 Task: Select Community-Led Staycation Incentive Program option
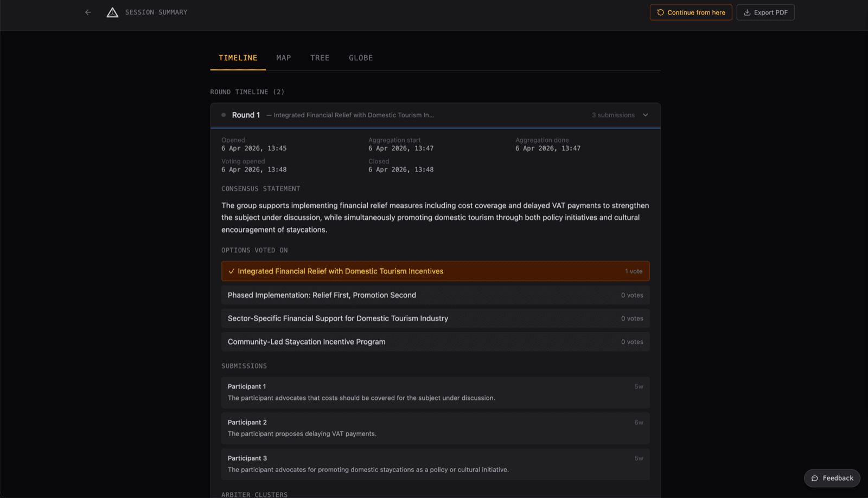pyautogui.click(x=435, y=342)
